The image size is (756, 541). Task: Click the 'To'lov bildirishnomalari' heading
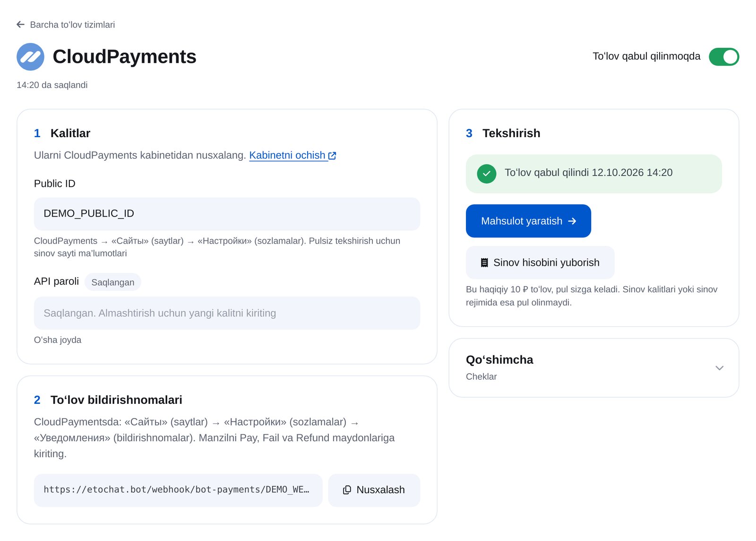pyautogui.click(x=116, y=400)
